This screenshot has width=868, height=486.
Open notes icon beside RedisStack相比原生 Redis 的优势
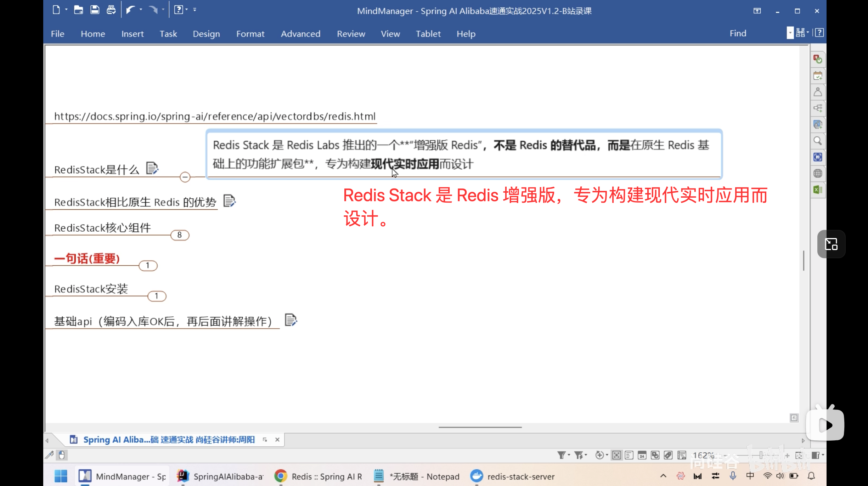tap(230, 201)
